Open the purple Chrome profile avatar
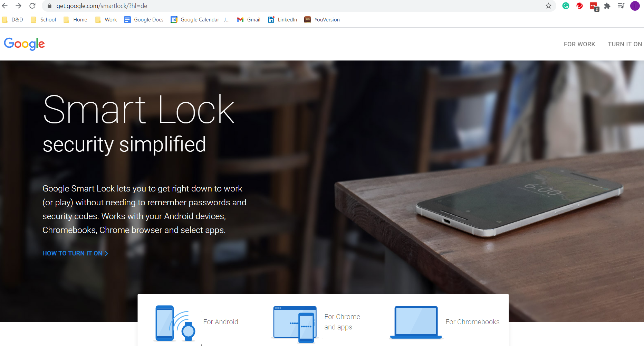 pos(635,6)
